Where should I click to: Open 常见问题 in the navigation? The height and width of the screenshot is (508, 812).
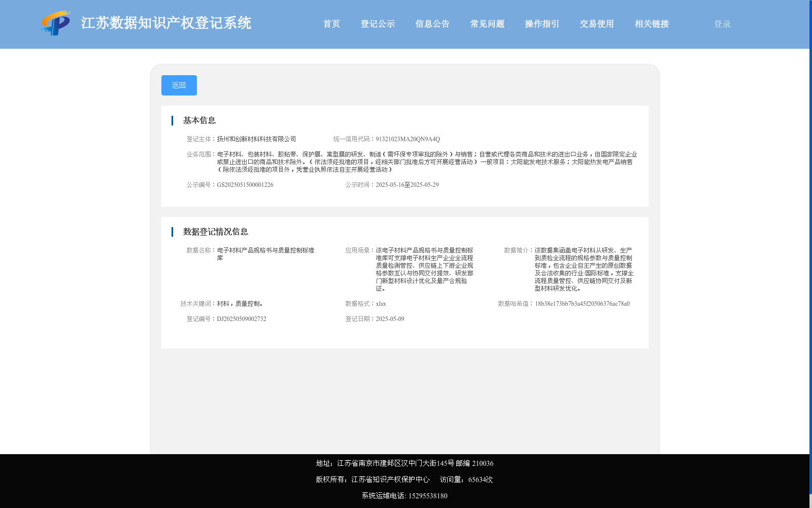487,24
